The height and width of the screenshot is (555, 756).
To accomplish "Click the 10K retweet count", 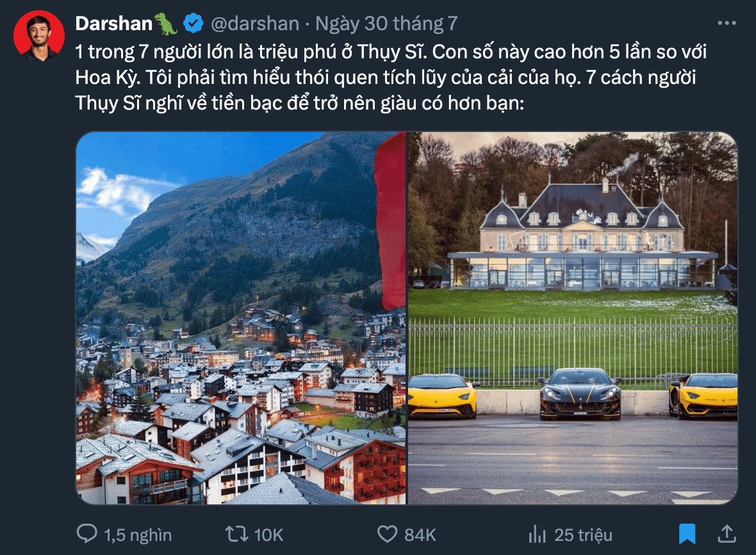I will (268, 534).
